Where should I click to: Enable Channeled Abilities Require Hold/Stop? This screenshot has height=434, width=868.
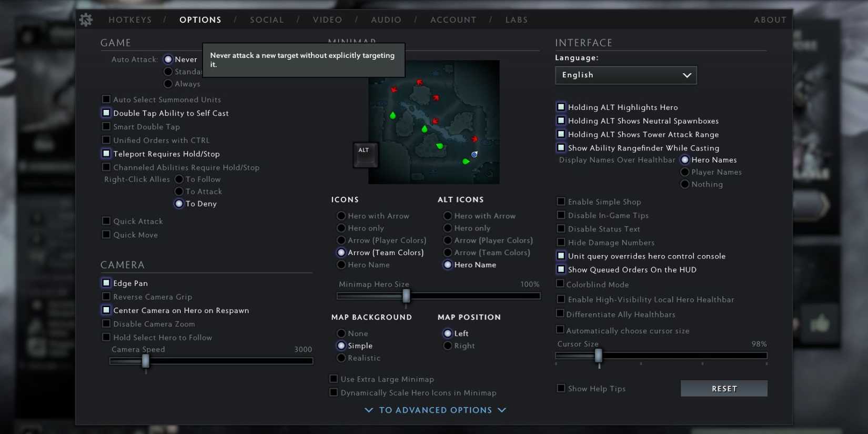click(106, 167)
